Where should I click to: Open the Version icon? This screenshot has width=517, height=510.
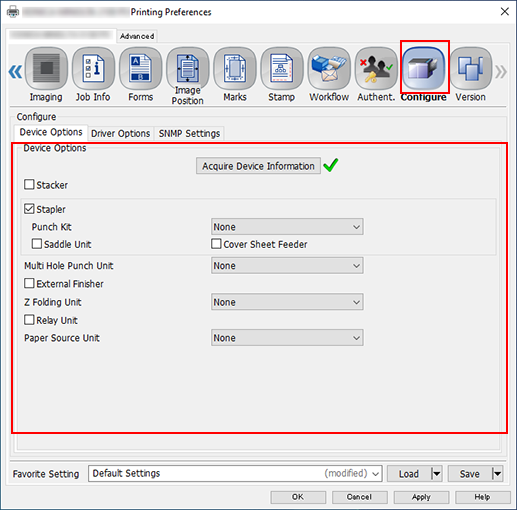pyautogui.click(x=471, y=68)
